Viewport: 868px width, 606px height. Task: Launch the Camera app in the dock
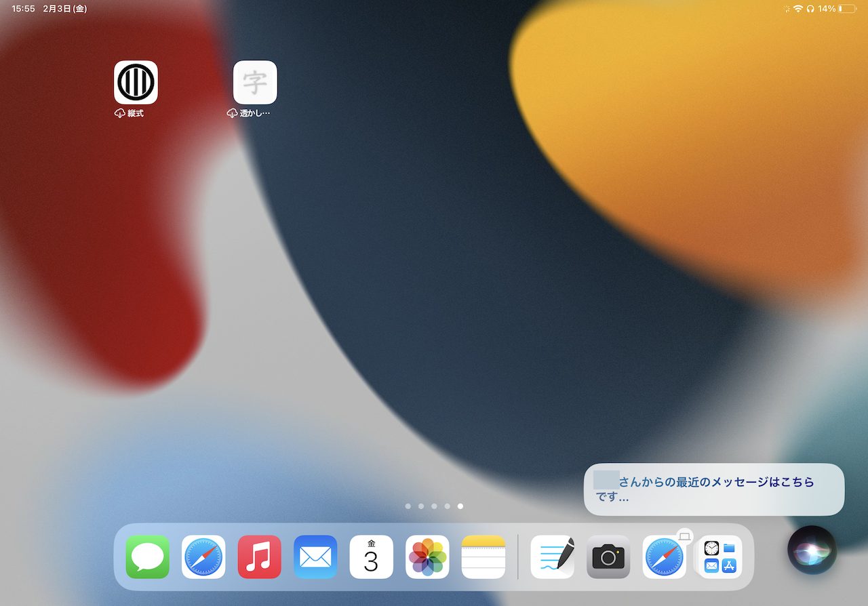click(608, 557)
